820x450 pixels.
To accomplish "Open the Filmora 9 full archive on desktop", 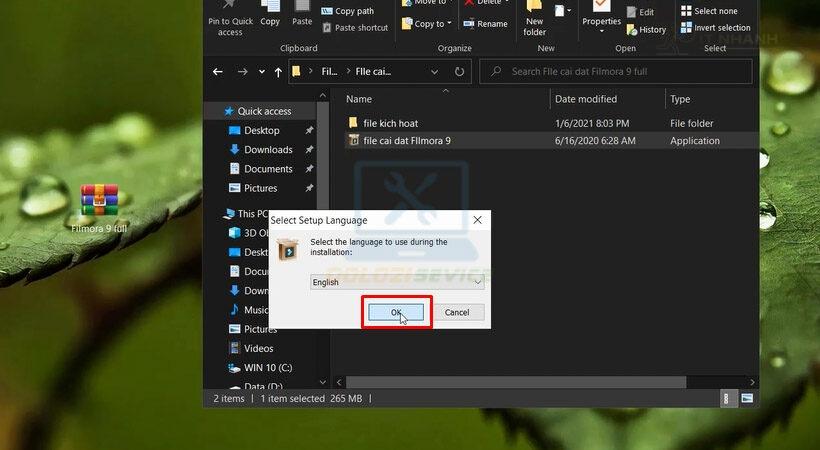I will 99,202.
